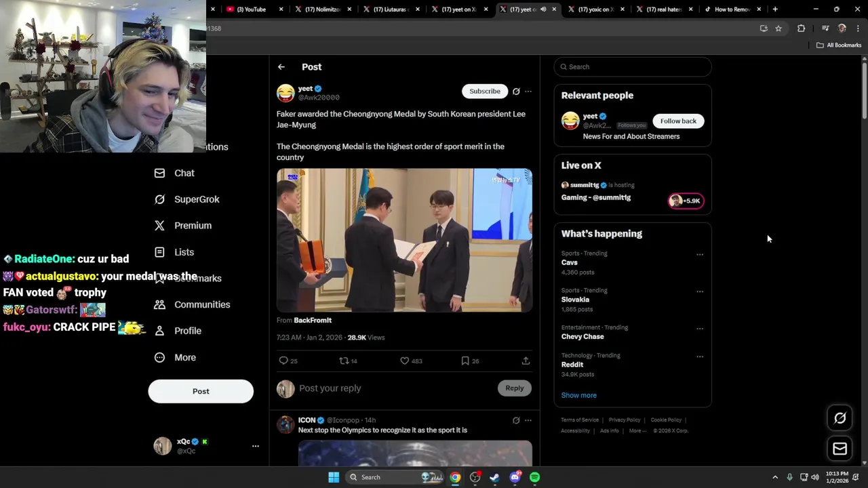This screenshot has height=488, width=868.
Task: Open a new browser tab
Action: 775,9
